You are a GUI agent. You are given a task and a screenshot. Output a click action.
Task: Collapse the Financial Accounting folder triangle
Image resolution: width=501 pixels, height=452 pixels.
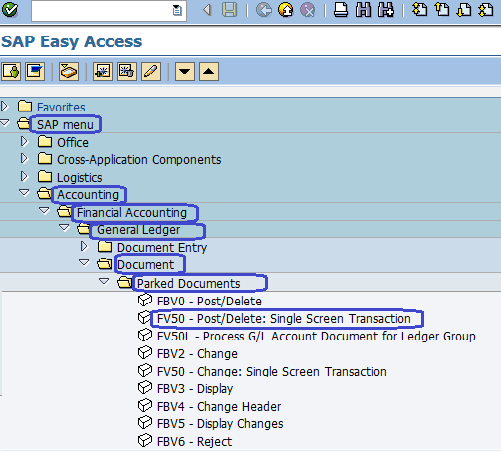pos(44,210)
